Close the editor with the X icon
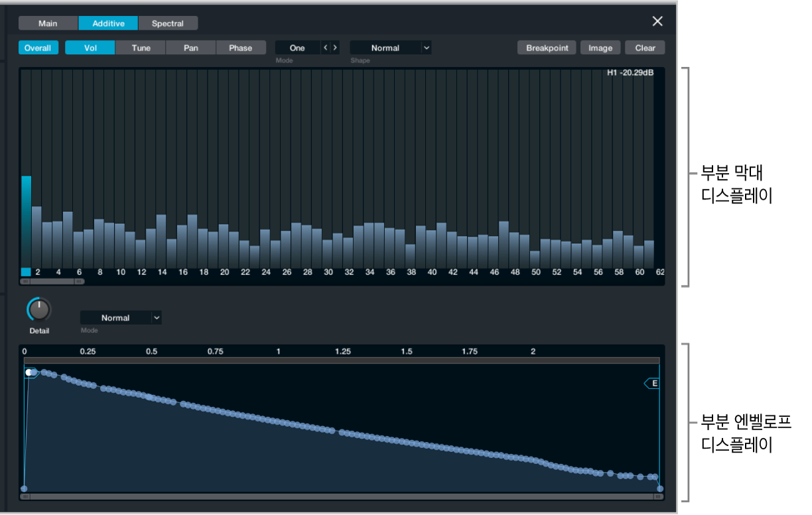This screenshot has height=515, width=812. [657, 21]
